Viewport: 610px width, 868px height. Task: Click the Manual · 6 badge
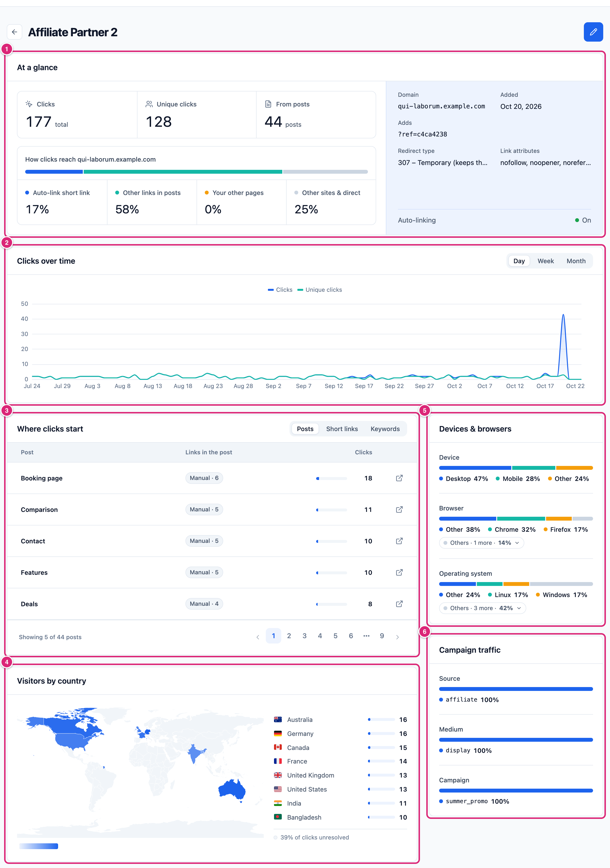coord(204,478)
